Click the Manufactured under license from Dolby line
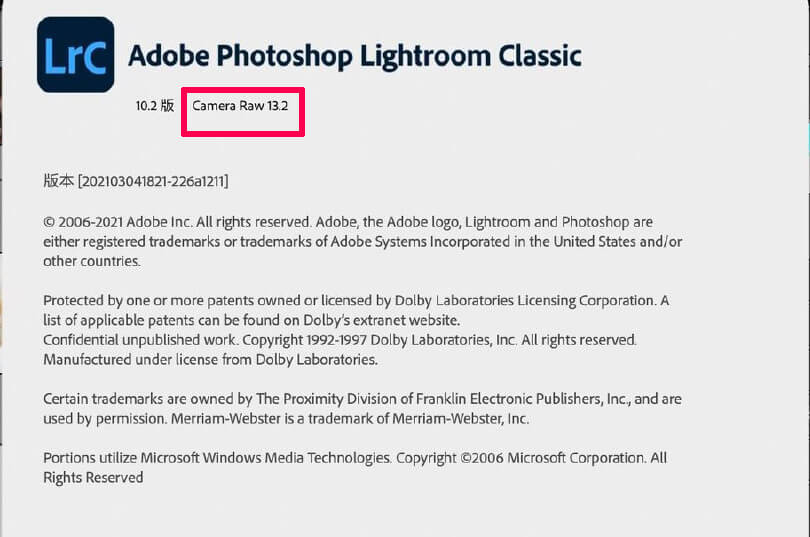Viewport: 810px width, 537px height. point(210,359)
